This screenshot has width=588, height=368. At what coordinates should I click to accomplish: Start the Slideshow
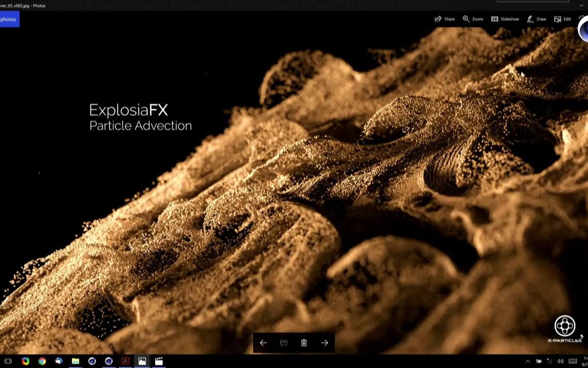click(x=505, y=19)
